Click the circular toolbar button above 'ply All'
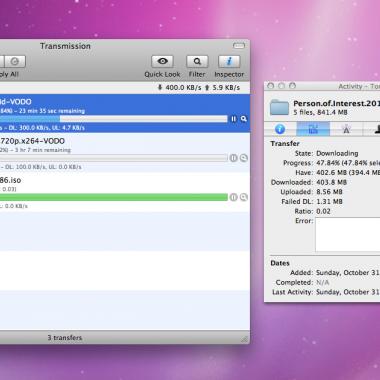380x380 pixels. click(15, 61)
